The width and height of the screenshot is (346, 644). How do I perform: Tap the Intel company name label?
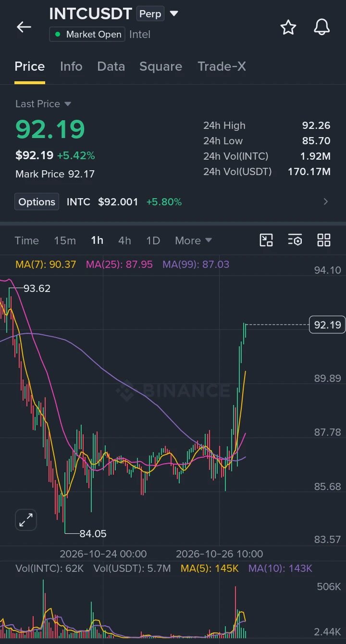pos(140,35)
